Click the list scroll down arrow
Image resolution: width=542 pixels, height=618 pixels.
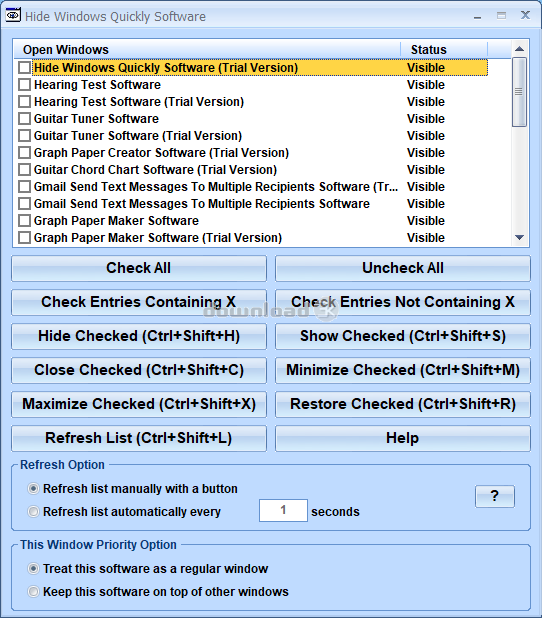519,238
